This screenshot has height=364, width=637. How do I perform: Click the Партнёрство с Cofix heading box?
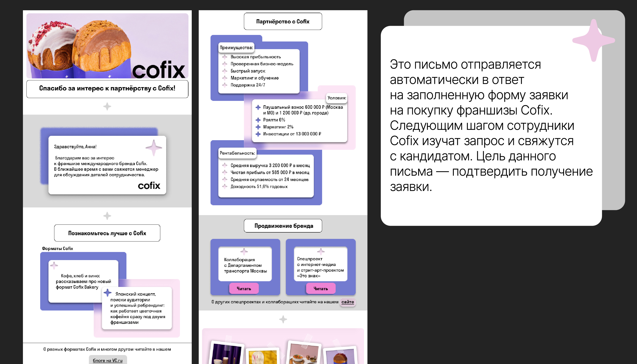283,21
